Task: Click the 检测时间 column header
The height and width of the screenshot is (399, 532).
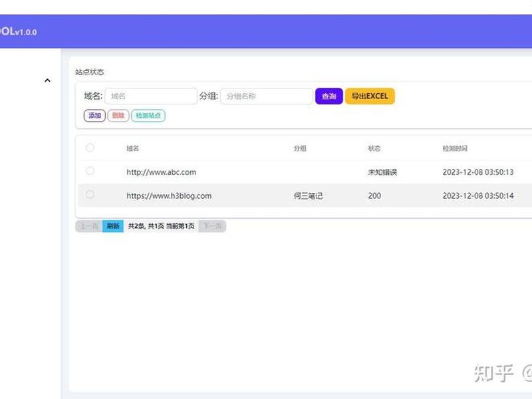Action: 455,148
